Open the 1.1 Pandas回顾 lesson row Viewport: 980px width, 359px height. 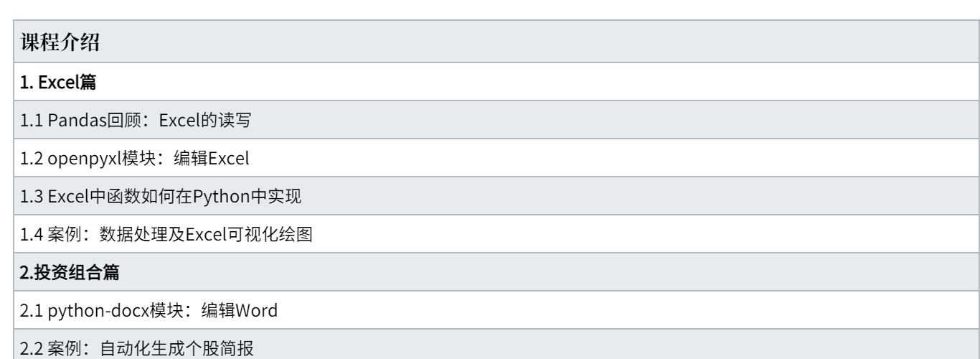(490, 121)
